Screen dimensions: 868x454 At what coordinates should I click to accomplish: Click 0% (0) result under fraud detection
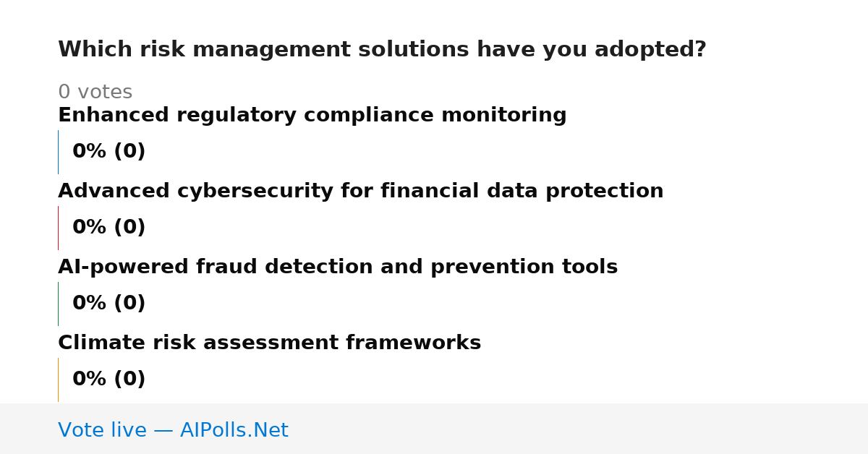point(109,304)
